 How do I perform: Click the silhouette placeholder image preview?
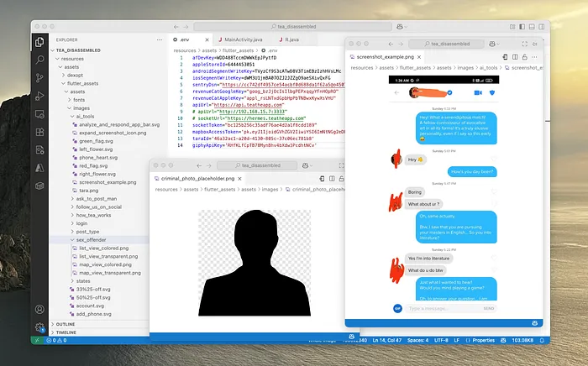255,263
